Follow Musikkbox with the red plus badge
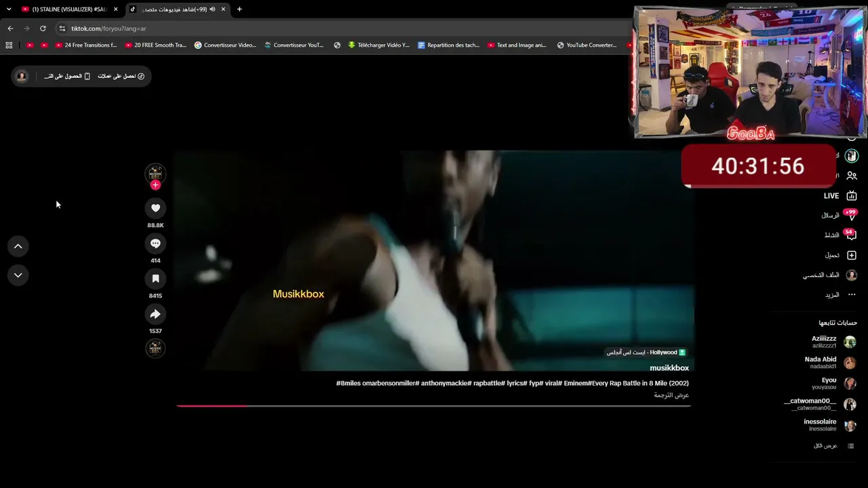The image size is (868, 488). (x=155, y=185)
